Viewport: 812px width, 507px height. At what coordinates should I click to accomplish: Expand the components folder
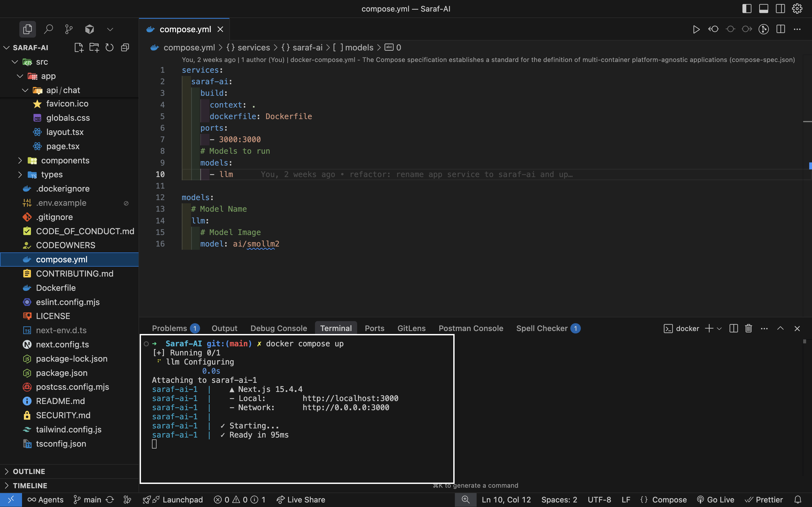click(x=65, y=161)
